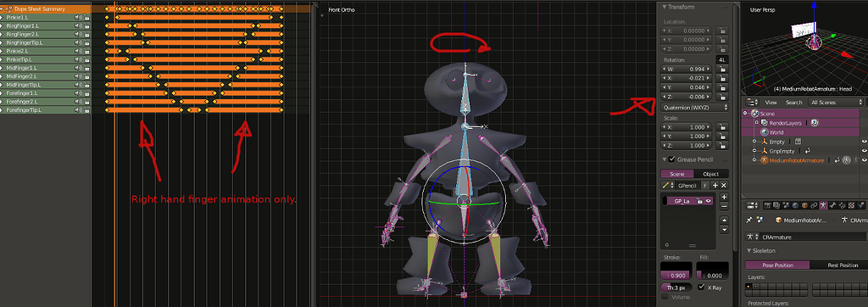The height and width of the screenshot is (307, 868).
Task: Collapse the Dope Sheet Summary row
Action: click(x=3, y=8)
